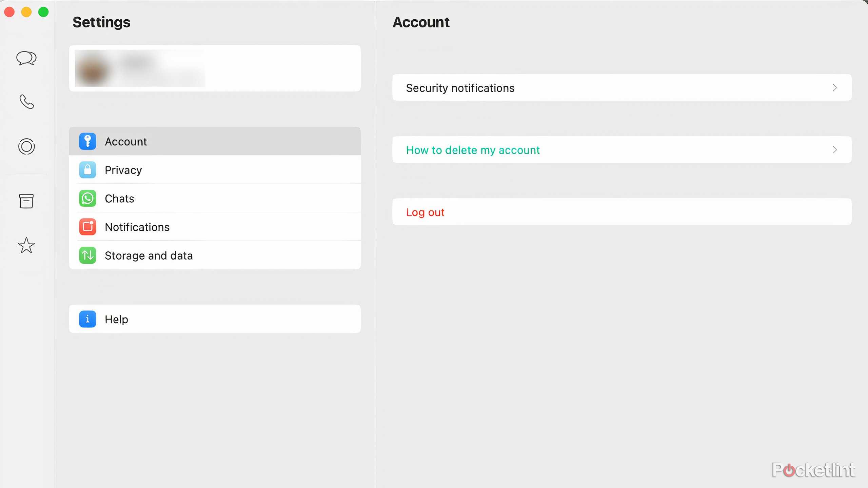Click the Storage and data arrows icon

coord(87,255)
